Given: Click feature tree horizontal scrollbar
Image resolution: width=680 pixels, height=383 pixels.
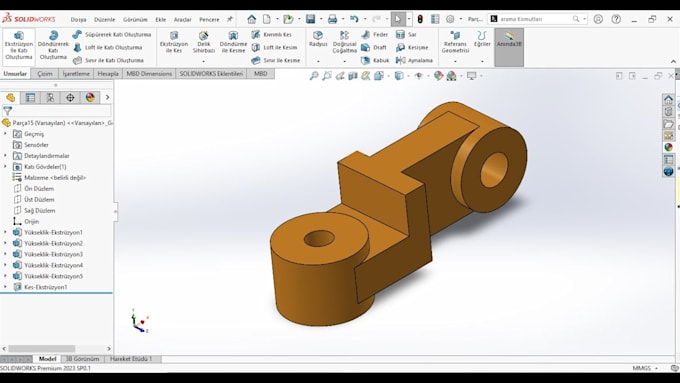Looking at the screenshot, I should [42, 349].
